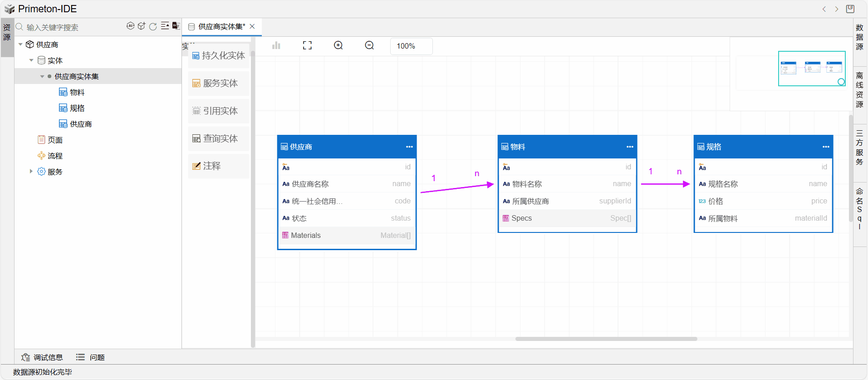
Task: Click the Specs relation icon in 物料 card
Action: (x=506, y=218)
